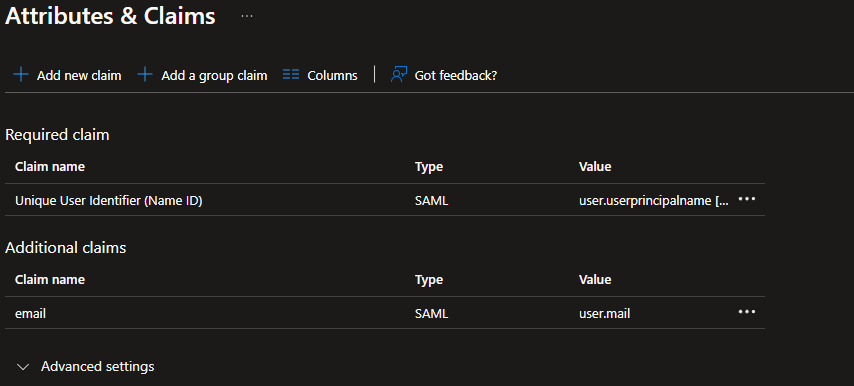
Task: Open the ellipsis menu next to Attributes & Claims title
Action: pos(247,16)
